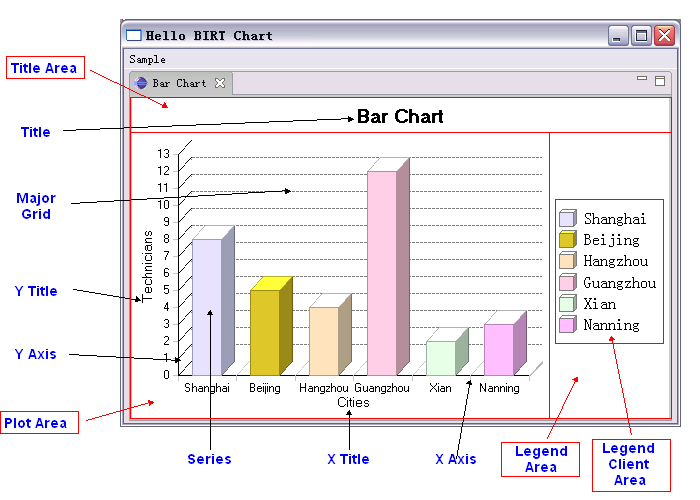700x500 pixels.
Task: Open the Sample menu
Action: pos(147,59)
